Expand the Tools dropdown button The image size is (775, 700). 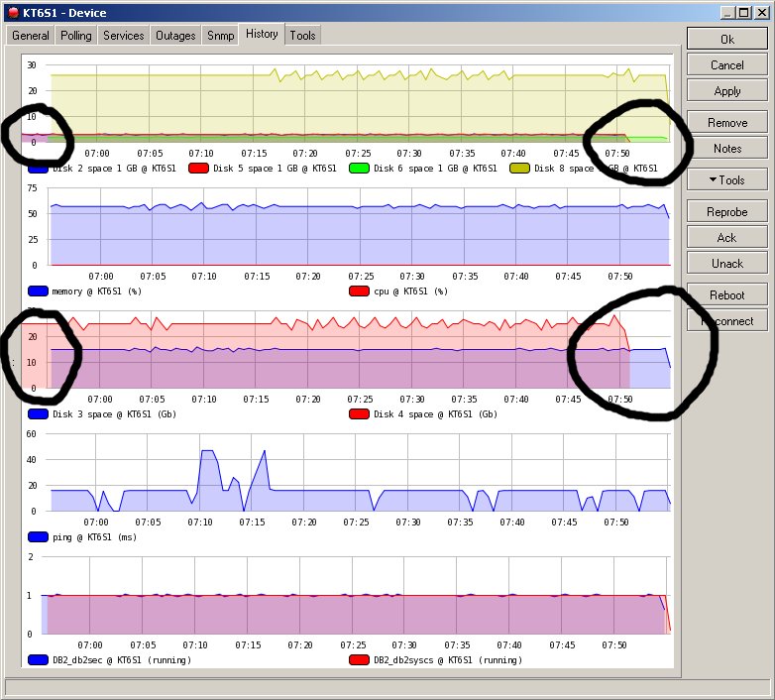pos(727,179)
